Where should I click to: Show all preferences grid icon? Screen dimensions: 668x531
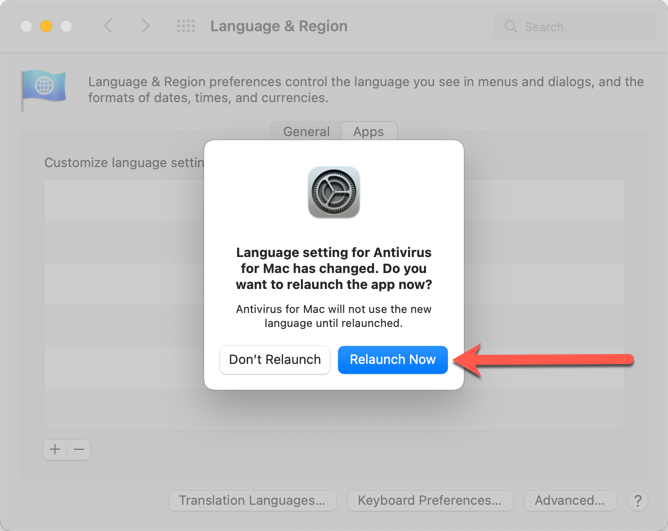coord(186,26)
